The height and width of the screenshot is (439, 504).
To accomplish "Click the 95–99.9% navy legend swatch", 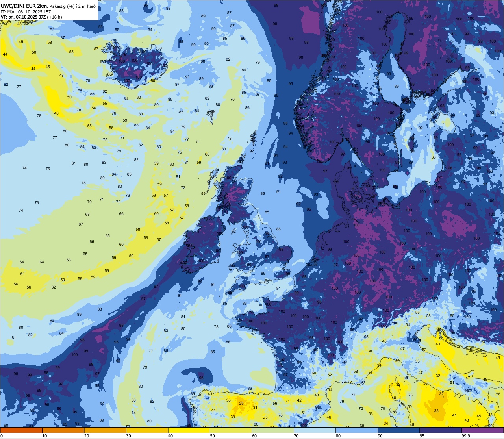I will 441,430.
